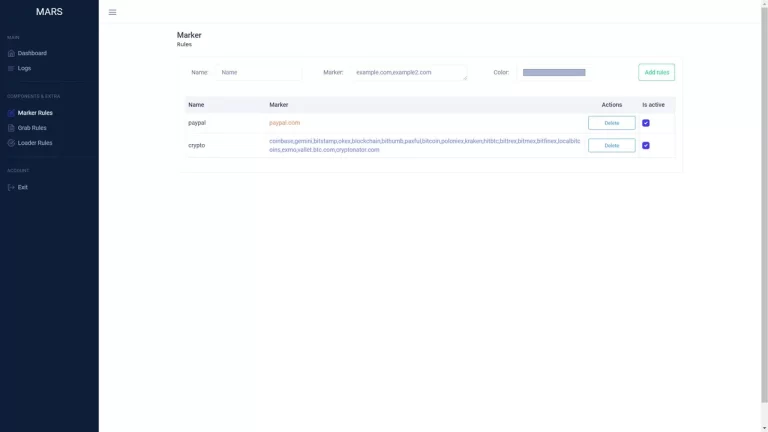Click the Actions column header
The image size is (768, 432).
(x=612, y=105)
